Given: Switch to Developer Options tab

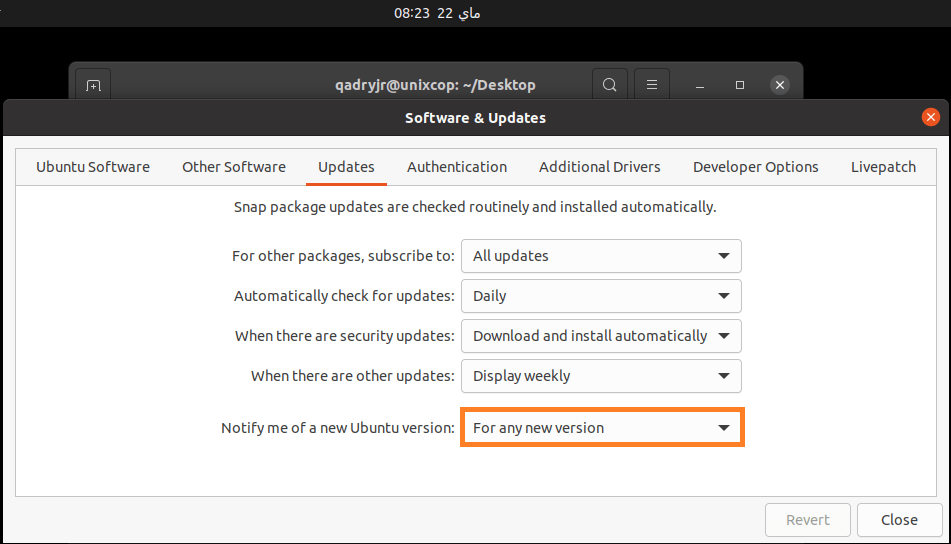Looking at the screenshot, I should pyautogui.click(x=756, y=167).
